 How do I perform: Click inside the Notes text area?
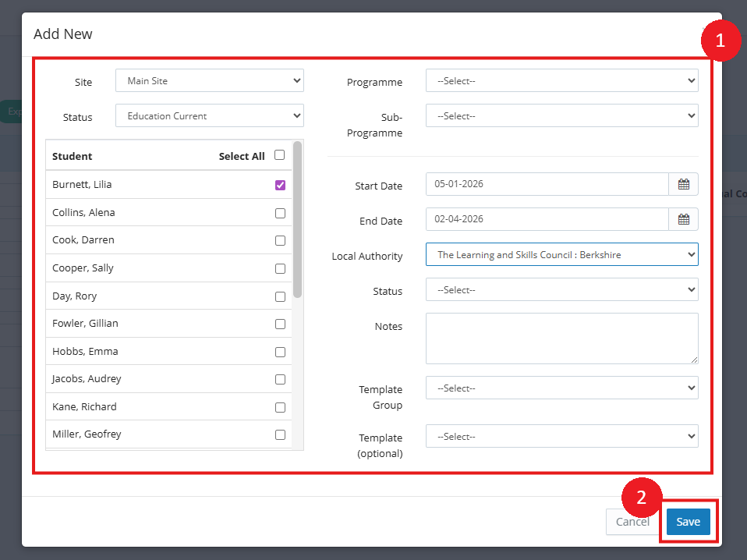click(x=562, y=338)
